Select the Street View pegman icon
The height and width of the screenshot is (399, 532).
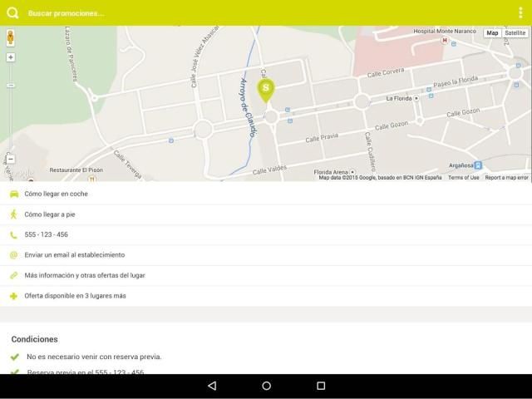(x=11, y=38)
